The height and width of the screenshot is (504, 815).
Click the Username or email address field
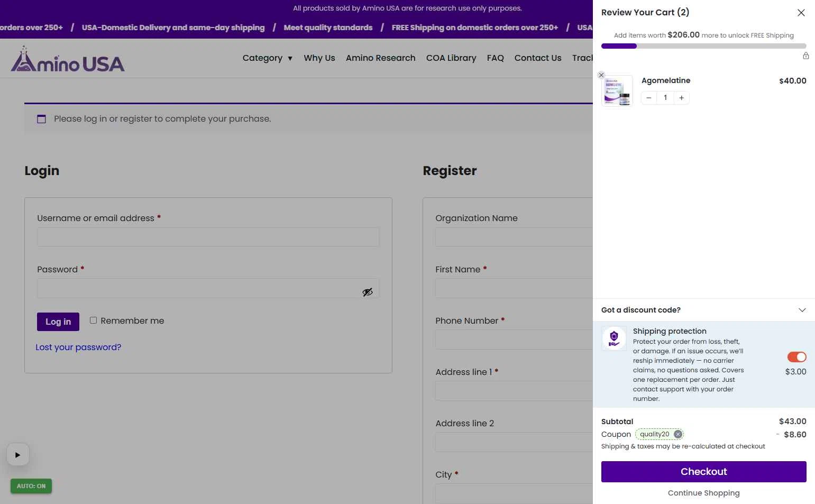click(208, 237)
